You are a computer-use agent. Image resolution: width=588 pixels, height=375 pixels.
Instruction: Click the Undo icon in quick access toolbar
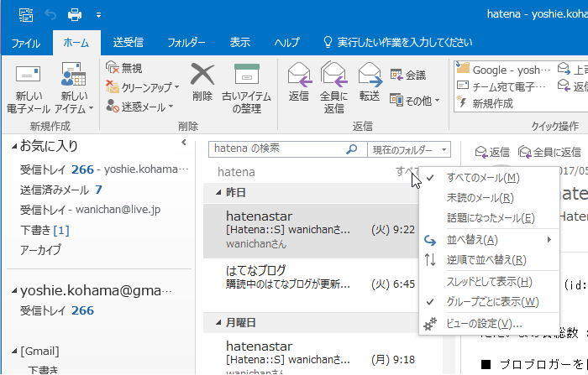tap(50, 15)
